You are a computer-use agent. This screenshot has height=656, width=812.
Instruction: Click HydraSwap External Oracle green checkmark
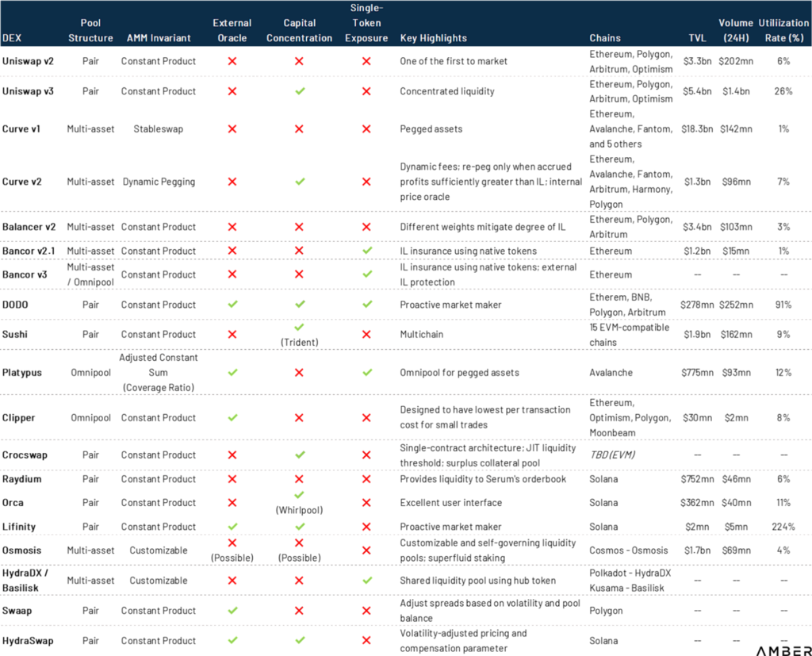coord(232,640)
